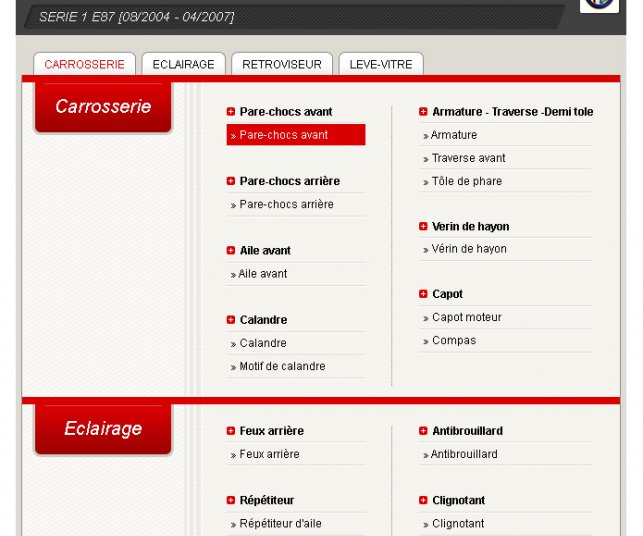This screenshot has width=643, height=536.
Task: Click the brand logo at top right
Action: (x=599, y=4)
